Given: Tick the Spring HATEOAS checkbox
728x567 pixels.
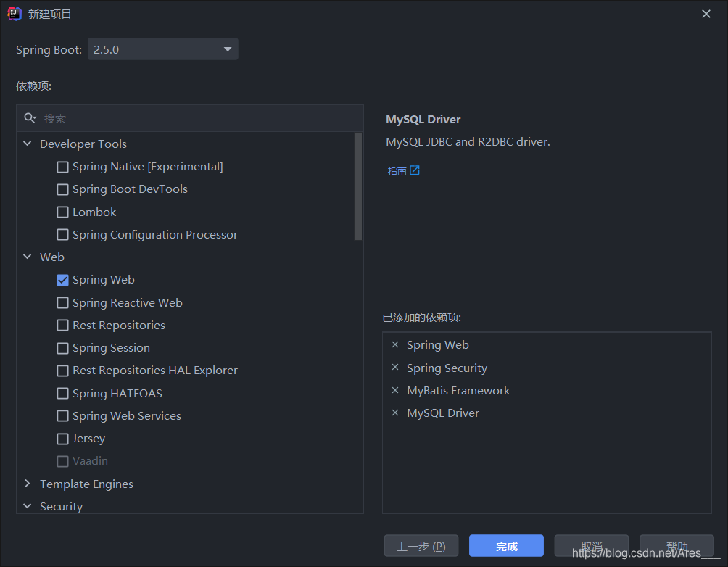Looking at the screenshot, I should coord(62,393).
